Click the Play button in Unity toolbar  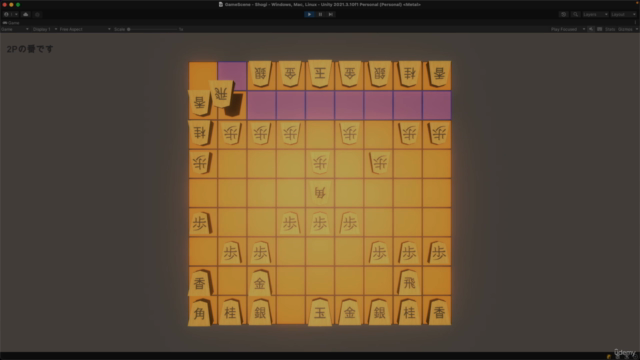[309, 14]
